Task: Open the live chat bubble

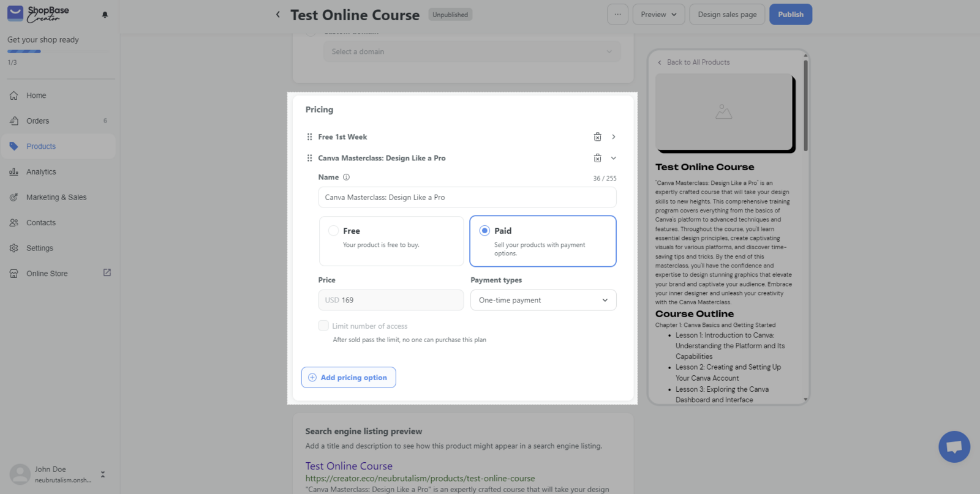Action: pyautogui.click(x=954, y=447)
